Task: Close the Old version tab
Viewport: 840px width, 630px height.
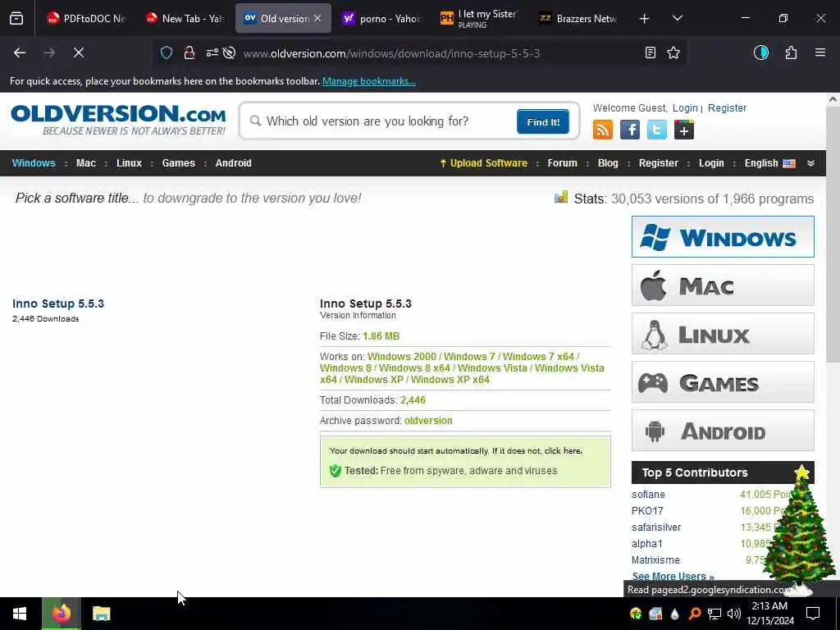Action: click(317, 18)
